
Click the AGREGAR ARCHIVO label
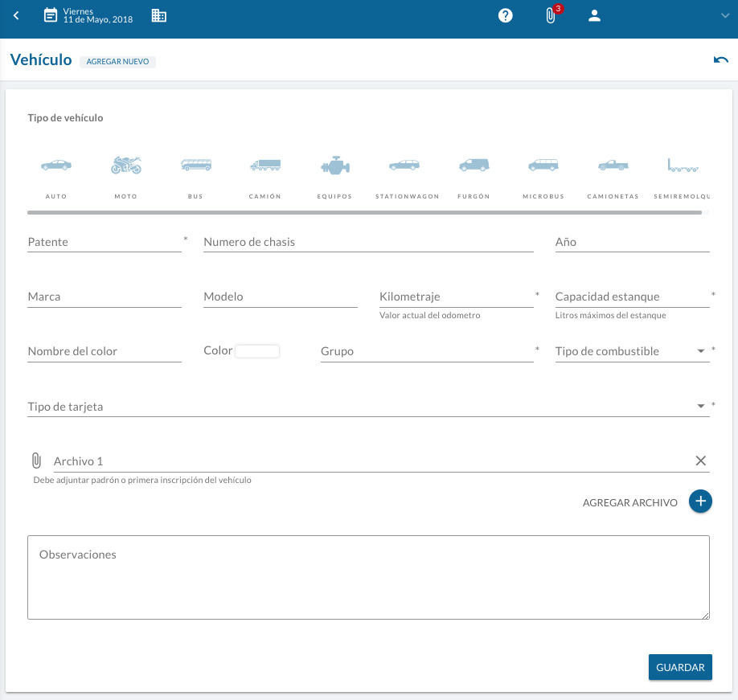pos(629,503)
